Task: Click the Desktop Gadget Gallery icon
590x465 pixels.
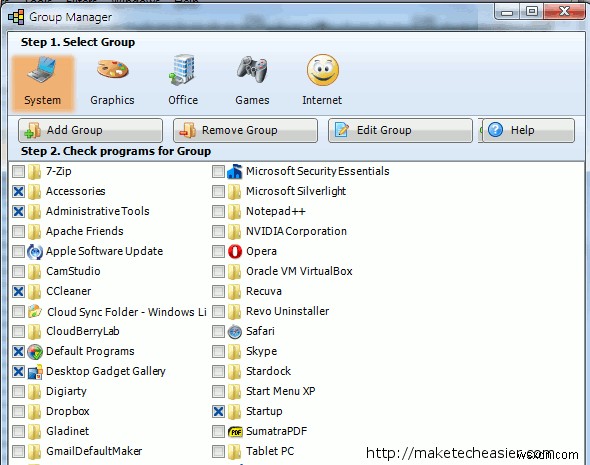Action: (35, 371)
